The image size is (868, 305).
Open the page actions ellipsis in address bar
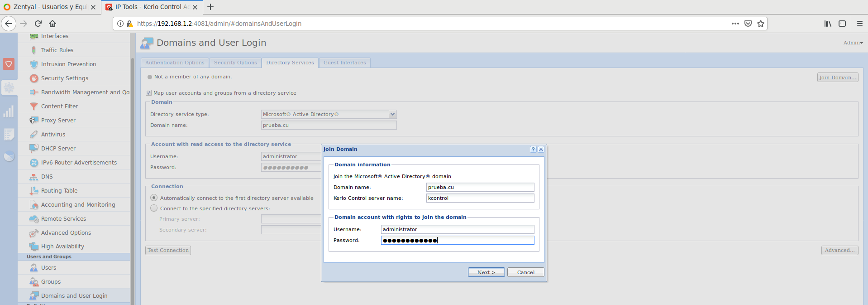click(x=735, y=24)
